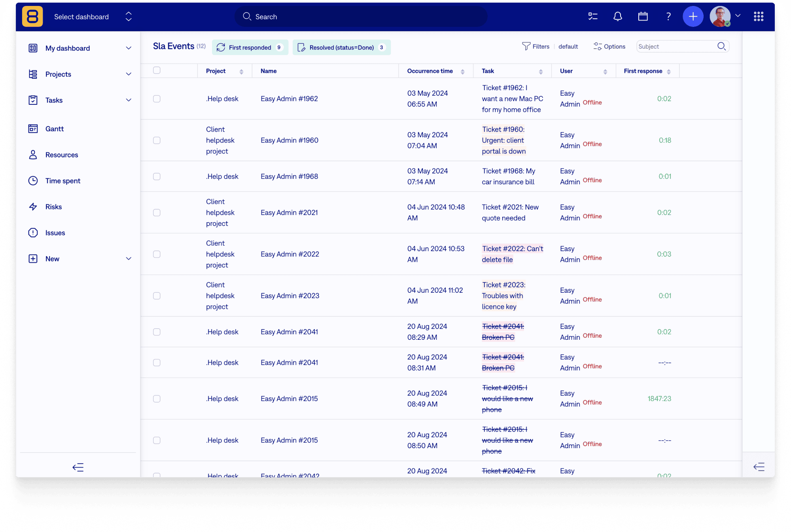Open Ticket #2022: Can't delete file link
Image resolution: width=791 pixels, height=532 pixels.
(512, 254)
